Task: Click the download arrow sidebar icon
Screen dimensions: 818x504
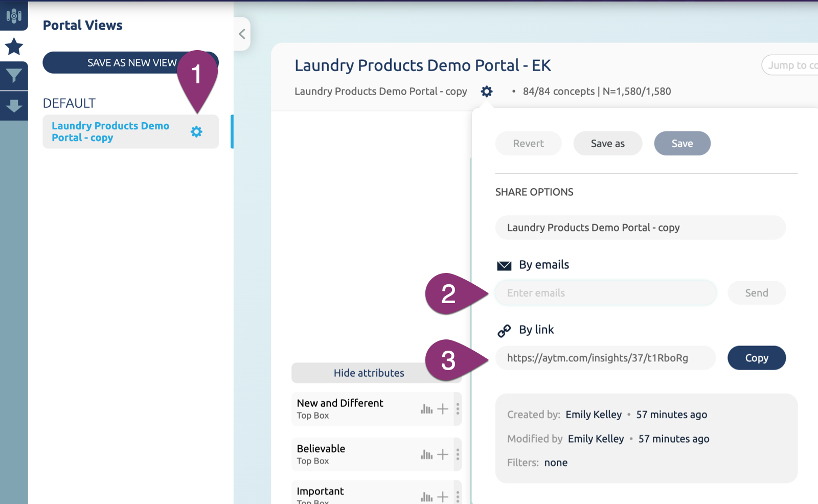Action: coord(14,106)
